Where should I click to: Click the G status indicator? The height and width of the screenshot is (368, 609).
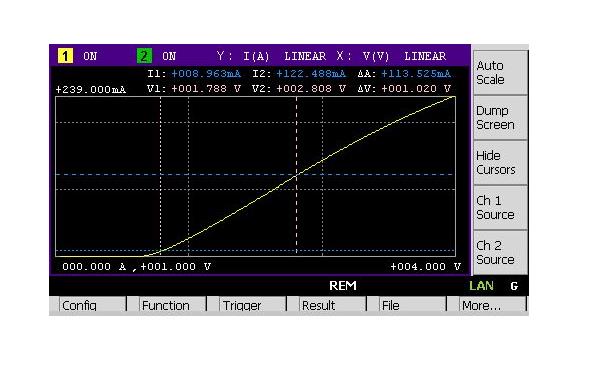point(514,286)
